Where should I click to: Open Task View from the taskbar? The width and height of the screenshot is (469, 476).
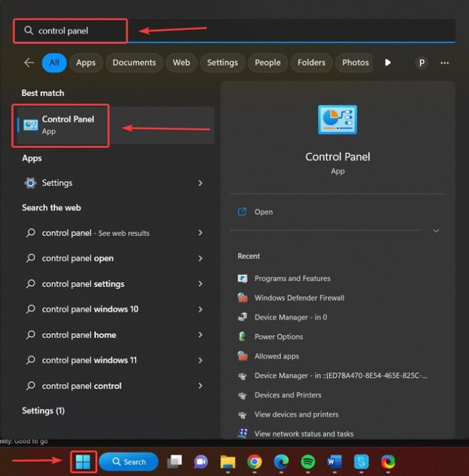click(x=175, y=462)
